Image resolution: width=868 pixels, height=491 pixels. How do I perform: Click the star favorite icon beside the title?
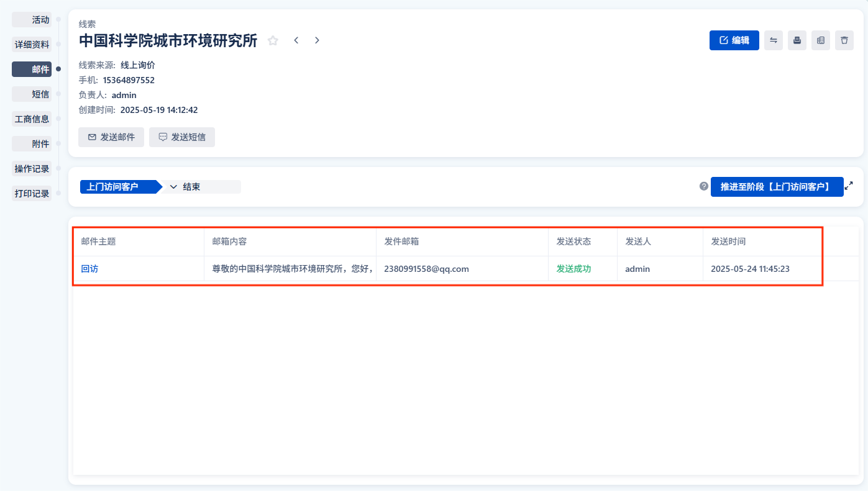(273, 40)
